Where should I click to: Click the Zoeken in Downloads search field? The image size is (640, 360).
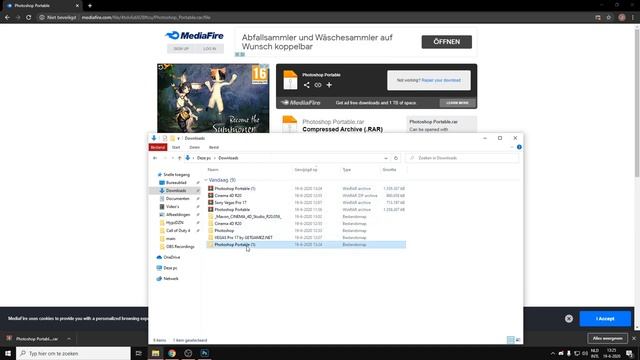coord(462,158)
